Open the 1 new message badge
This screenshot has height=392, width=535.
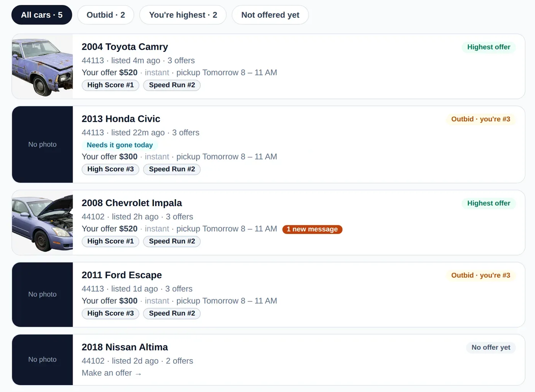[312, 229]
